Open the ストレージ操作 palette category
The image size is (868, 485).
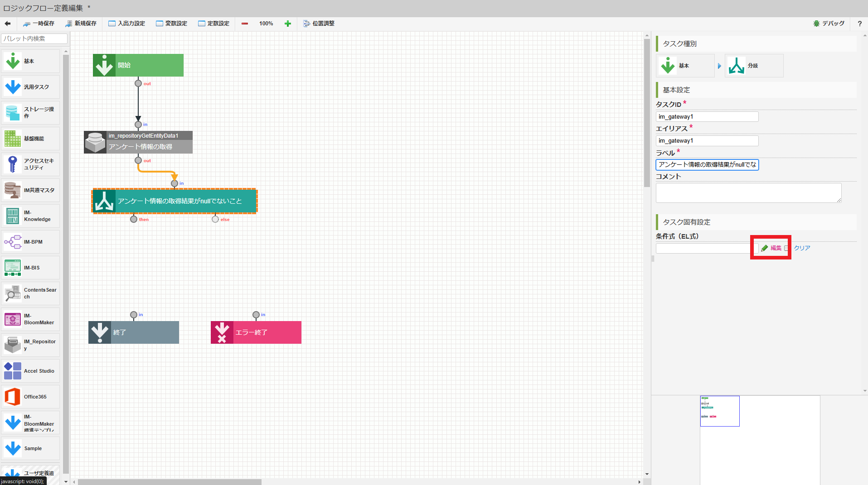30,112
